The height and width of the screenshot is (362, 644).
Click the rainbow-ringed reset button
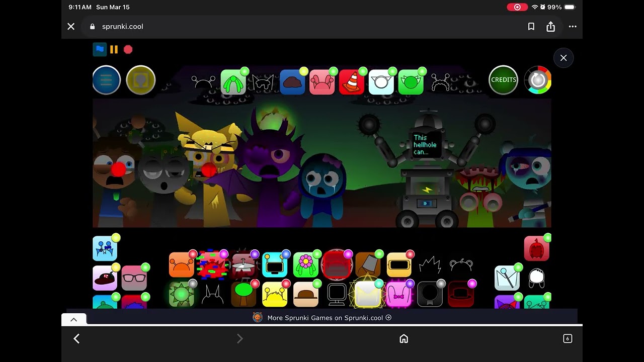coord(538,80)
